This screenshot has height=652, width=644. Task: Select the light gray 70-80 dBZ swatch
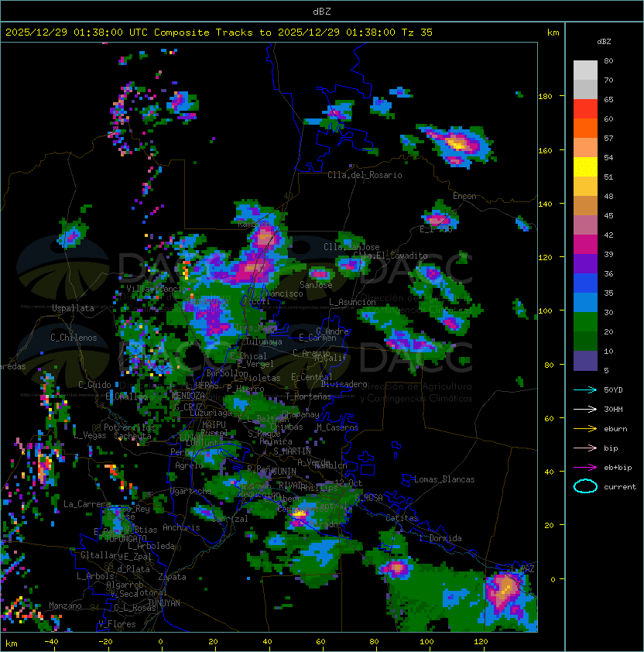585,70
